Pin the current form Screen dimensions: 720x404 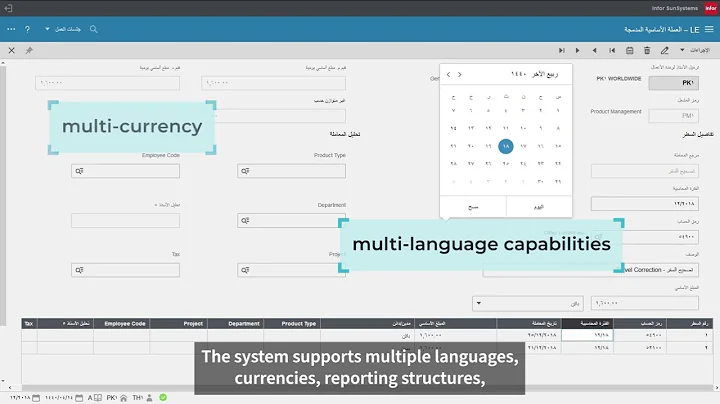29,50
